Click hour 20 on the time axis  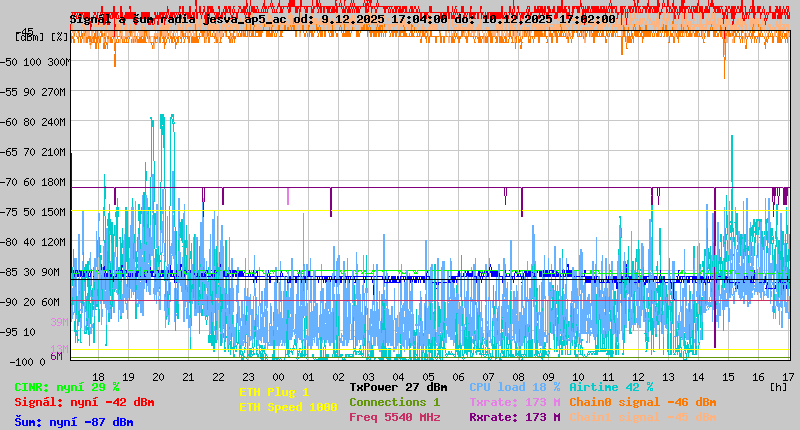(x=158, y=376)
